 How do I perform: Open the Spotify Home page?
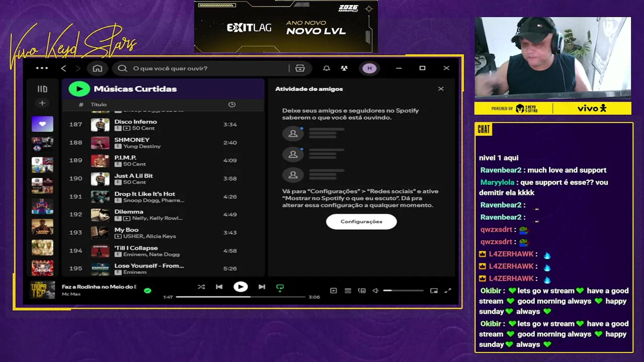(98, 68)
